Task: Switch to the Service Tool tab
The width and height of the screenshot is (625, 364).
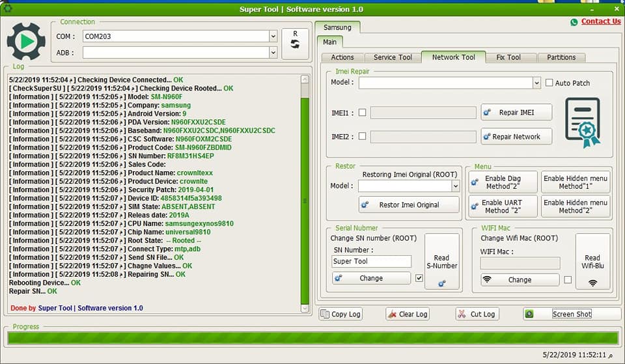Action: tap(392, 57)
